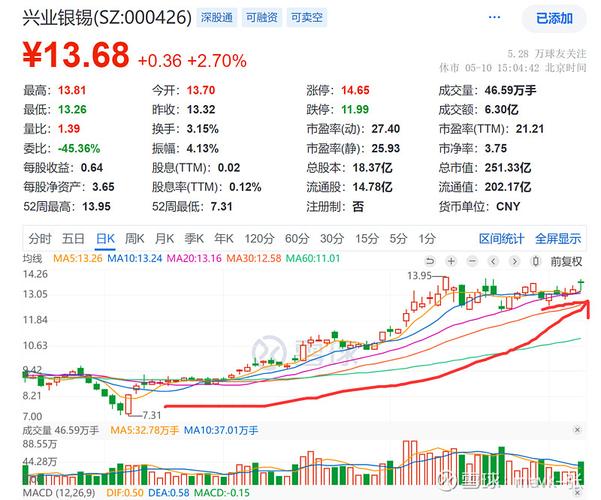Click the 可融资 tag
This screenshot has width=601, height=500.
(262, 17)
